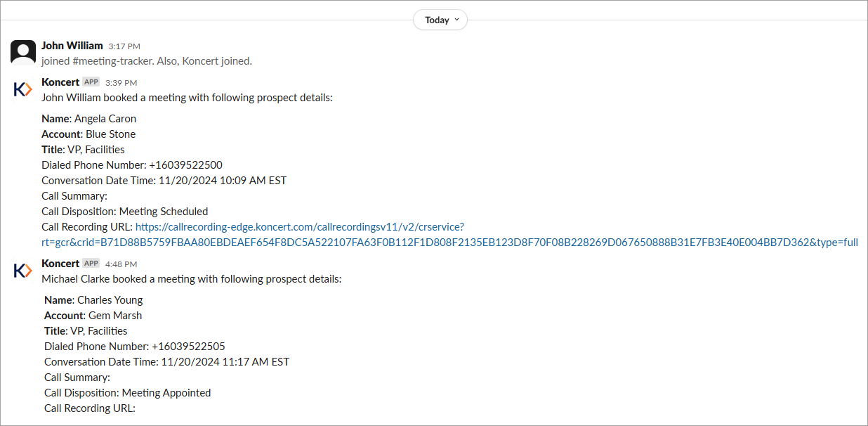The width and height of the screenshot is (868, 426).
Task: Select the 'Name: Charles Young' line
Action: (93, 300)
